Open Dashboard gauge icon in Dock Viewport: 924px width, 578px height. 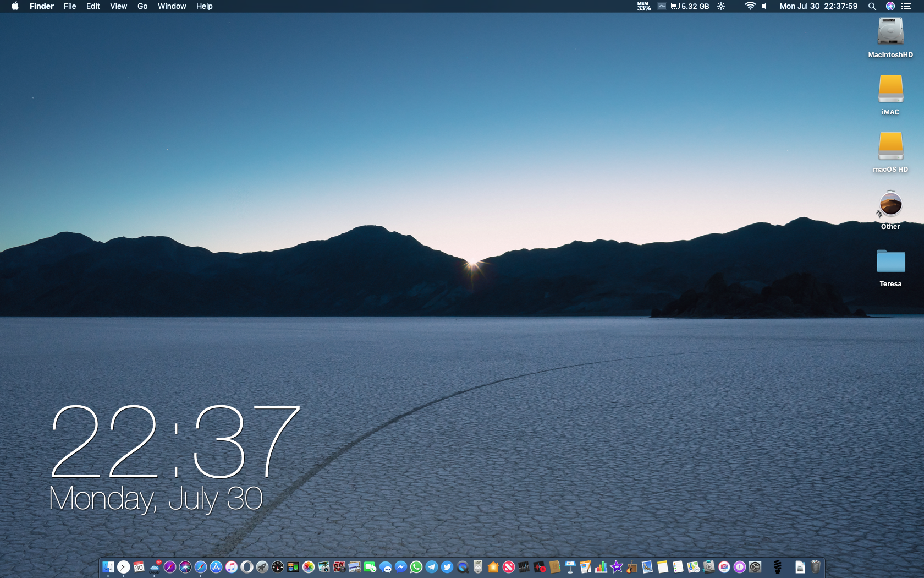pos(278,567)
